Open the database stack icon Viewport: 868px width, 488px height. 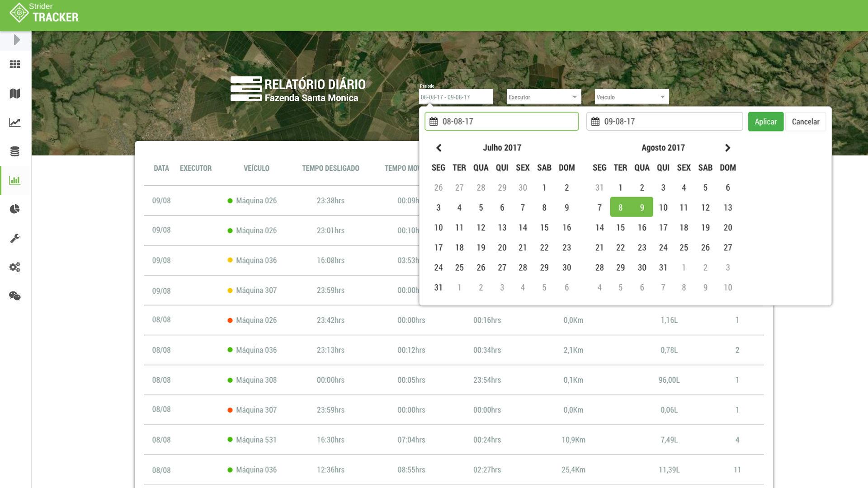(x=15, y=151)
